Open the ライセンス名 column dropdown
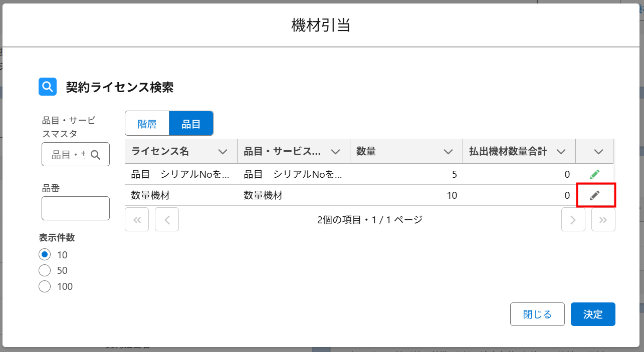Viewport: 644px width, 352px height. pyautogui.click(x=223, y=152)
